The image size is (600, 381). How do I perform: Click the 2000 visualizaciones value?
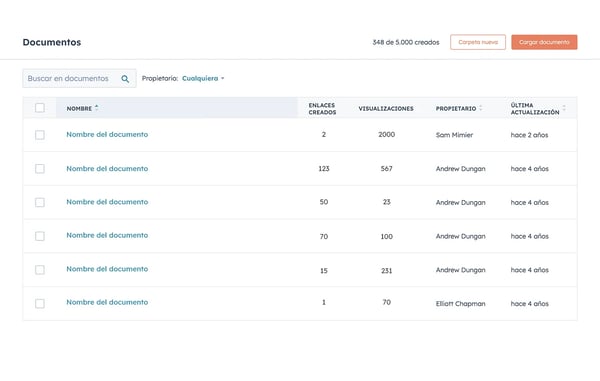[386, 134]
